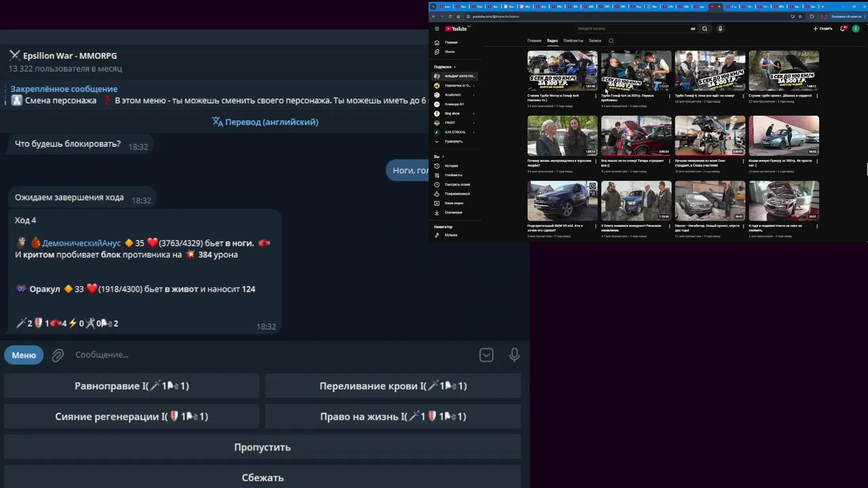Screen dimensions: 868x488
Task: Open Главная in the YouTube sidebar
Action: (x=456, y=42)
